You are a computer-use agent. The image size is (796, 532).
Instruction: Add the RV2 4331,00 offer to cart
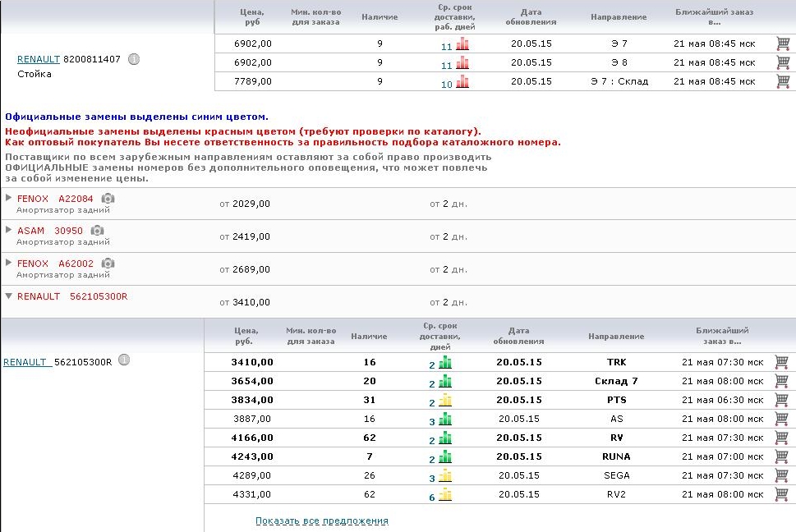781,494
